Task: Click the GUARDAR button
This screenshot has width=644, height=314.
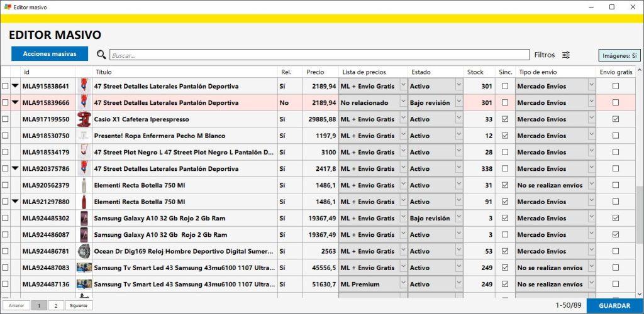Action: (x=615, y=306)
